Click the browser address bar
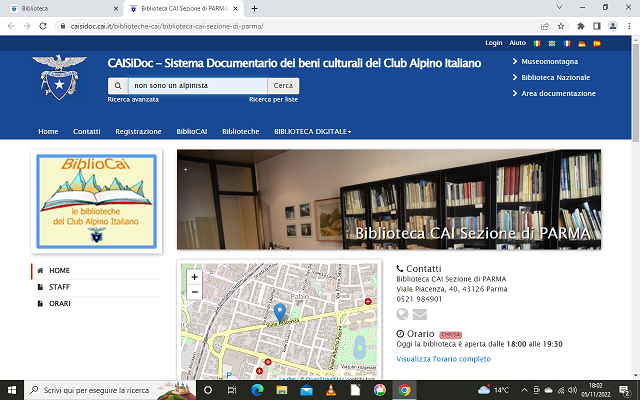The height and width of the screenshot is (400, 640). [x=298, y=26]
